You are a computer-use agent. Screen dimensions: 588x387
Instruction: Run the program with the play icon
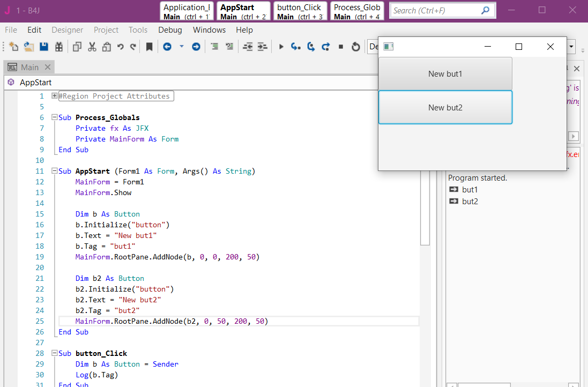[281, 47]
